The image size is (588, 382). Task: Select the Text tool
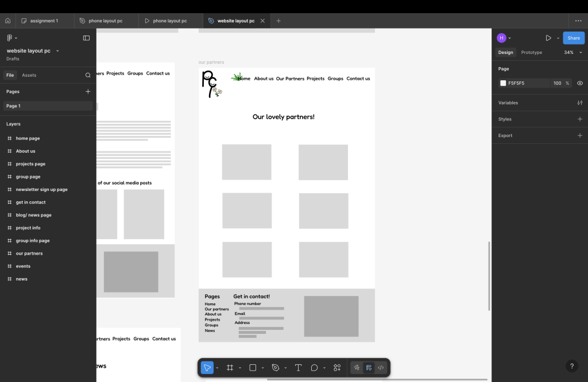299,368
